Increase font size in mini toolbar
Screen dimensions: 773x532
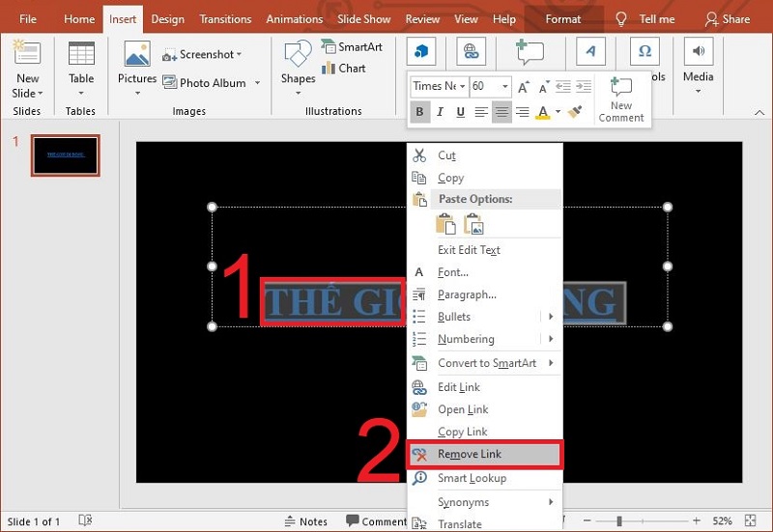[524, 87]
